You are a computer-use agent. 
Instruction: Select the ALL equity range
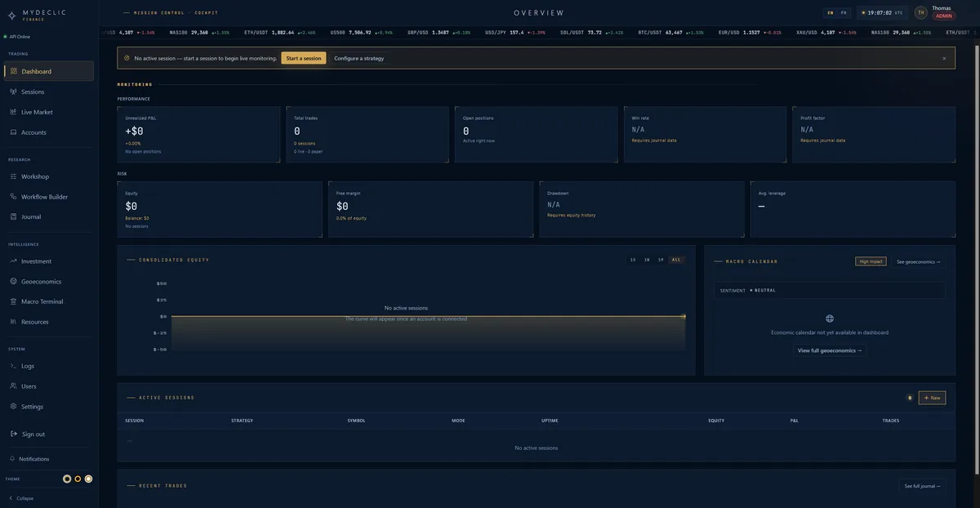(x=675, y=260)
